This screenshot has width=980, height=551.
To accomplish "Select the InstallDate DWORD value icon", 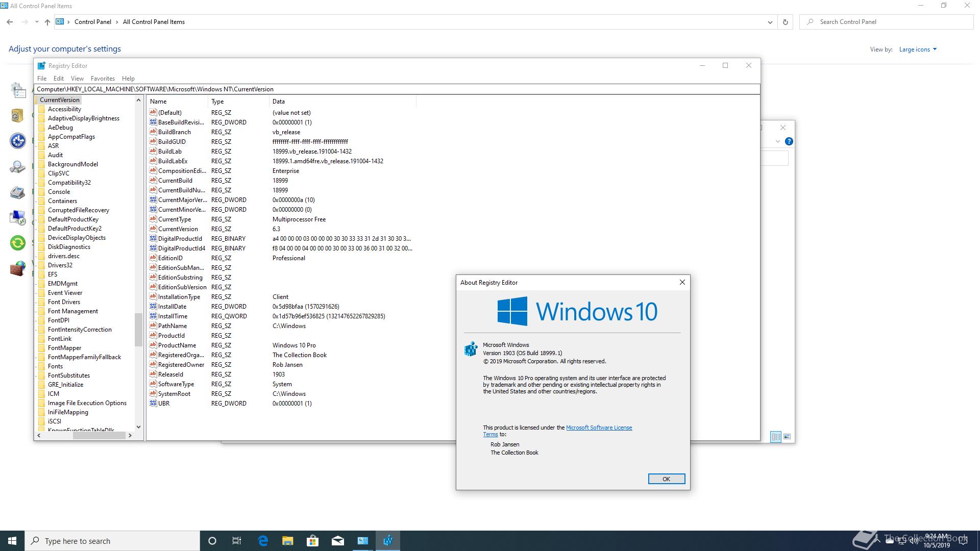I will [x=153, y=306].
